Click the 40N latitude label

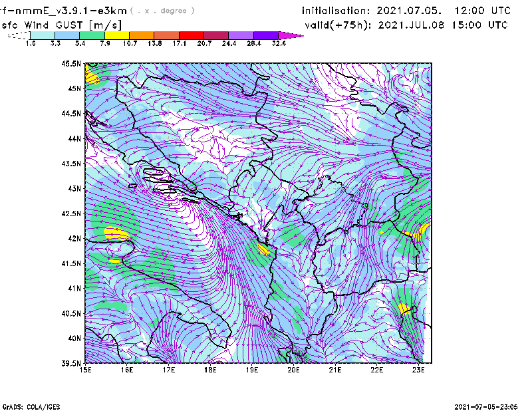[74, 339]
